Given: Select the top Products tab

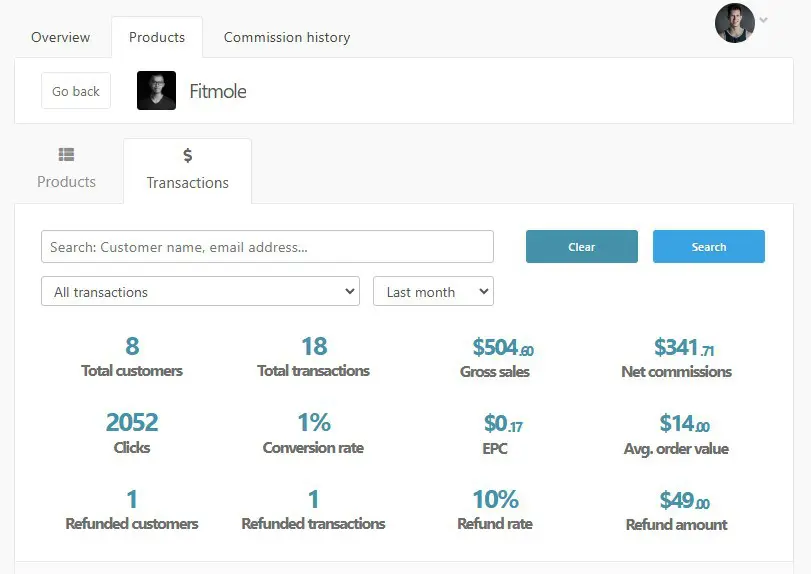Looking at the screenshot, I should click(157, 37).
